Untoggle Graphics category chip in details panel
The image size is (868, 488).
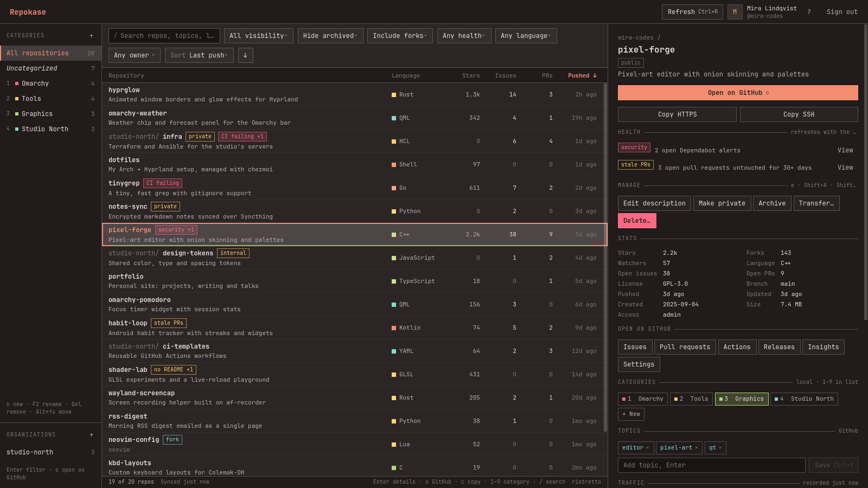(742, 399)
